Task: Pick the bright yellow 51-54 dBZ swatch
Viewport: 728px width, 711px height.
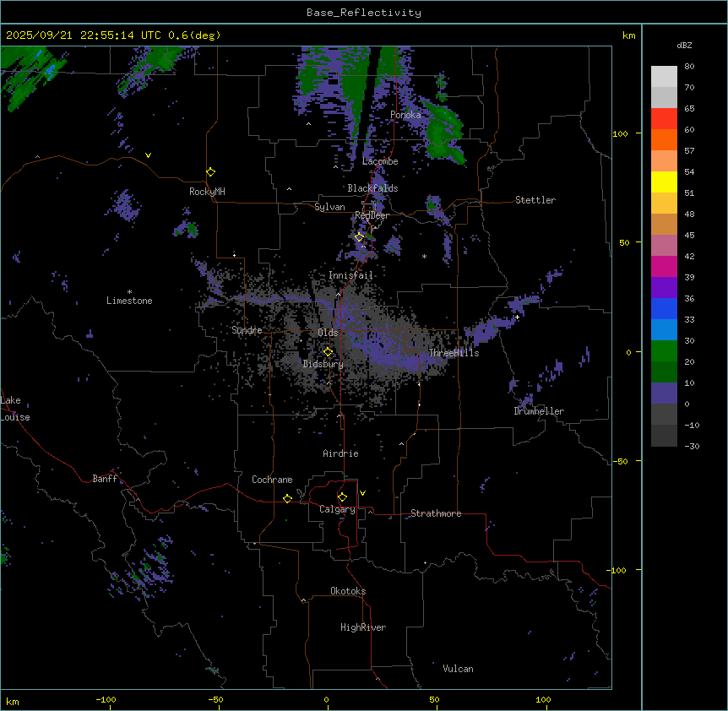Action: point(664,182)
